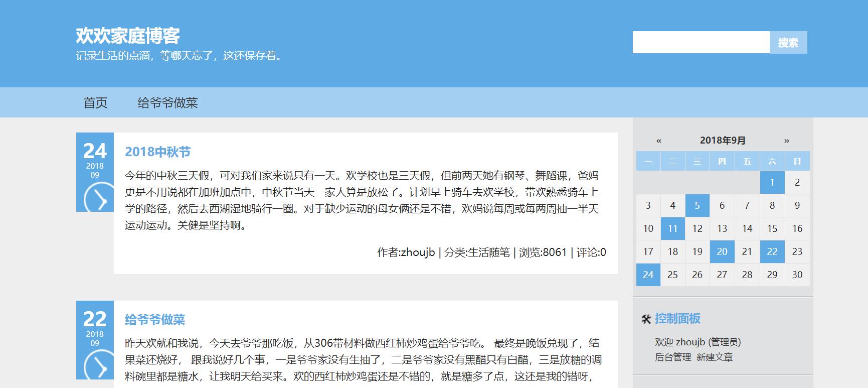Select highlighted calendar date 22
868x388 pixels.
(772, 251)
